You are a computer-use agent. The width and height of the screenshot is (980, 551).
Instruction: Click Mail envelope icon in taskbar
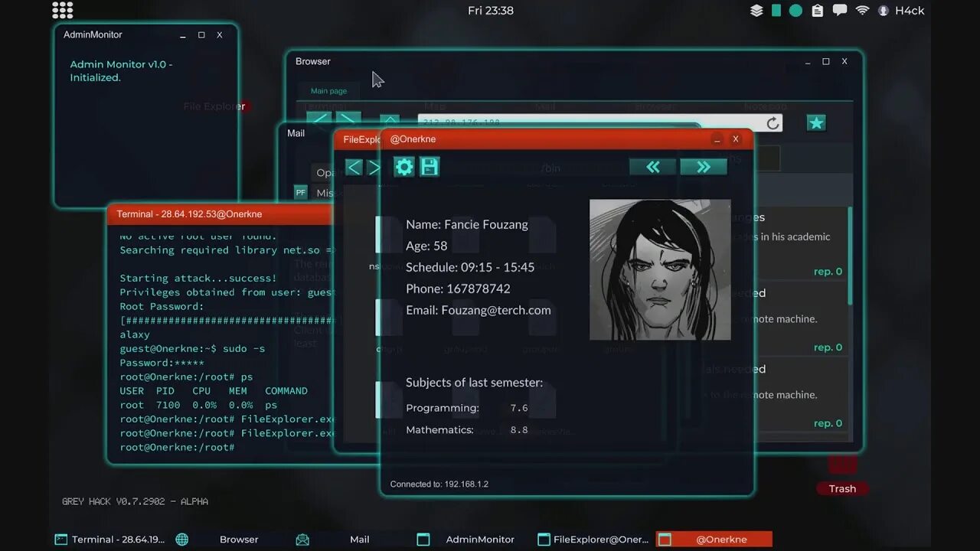(x=302, y=540)
